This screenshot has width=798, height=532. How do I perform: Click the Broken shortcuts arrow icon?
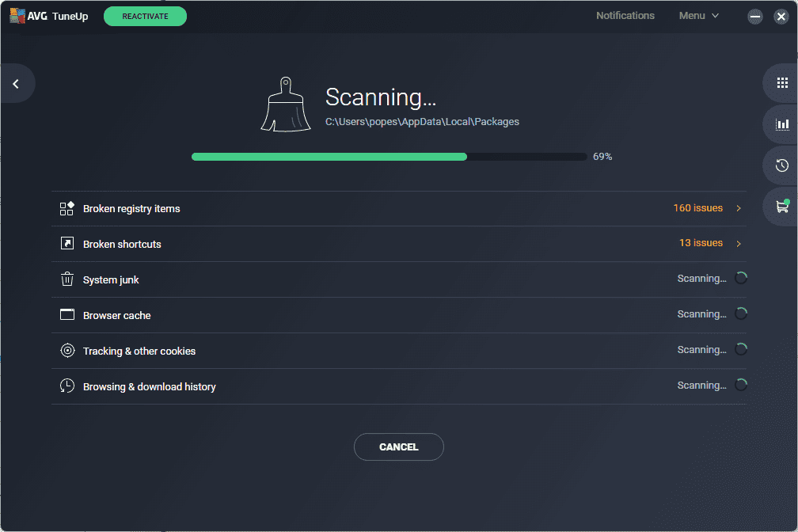point(67,243)
